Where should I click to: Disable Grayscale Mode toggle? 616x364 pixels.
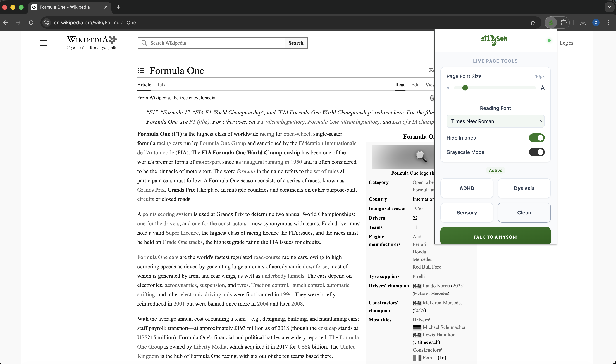(x=536, y=152)
